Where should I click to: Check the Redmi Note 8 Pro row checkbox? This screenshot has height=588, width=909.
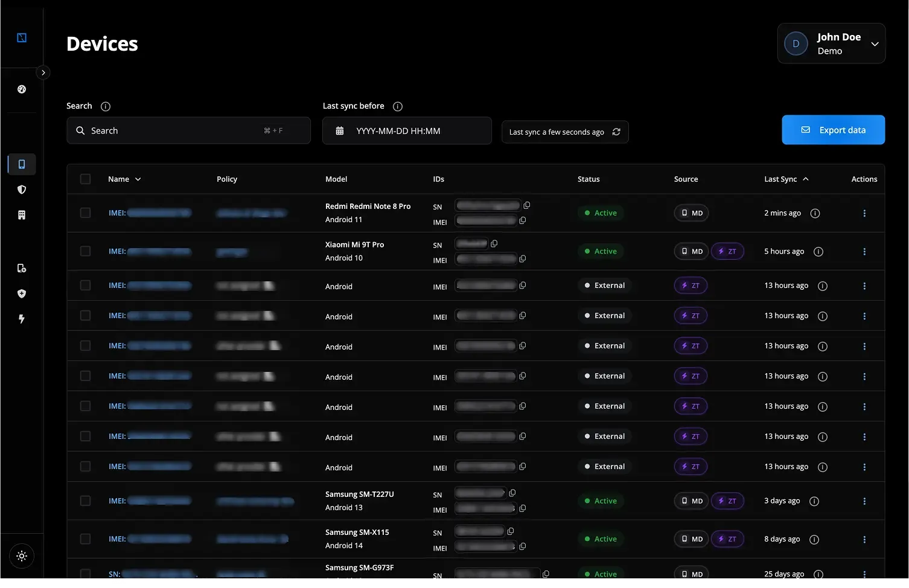(85, 213)
